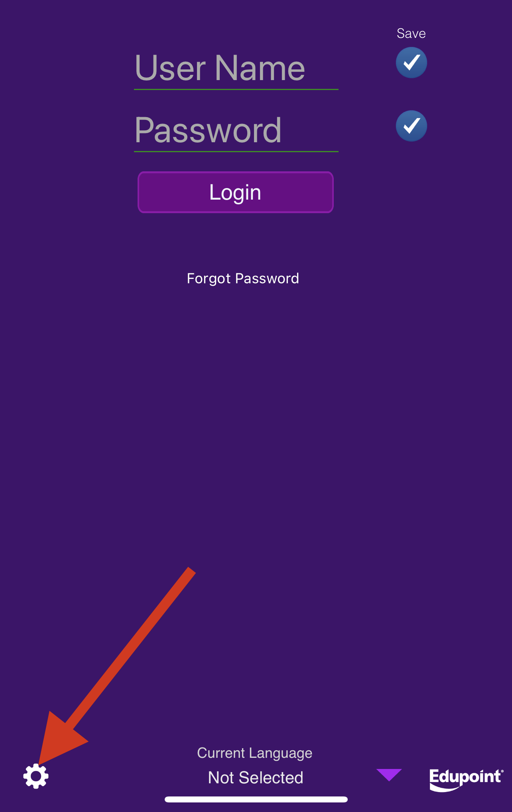The image size is (512, 812).
Task: Click the green underline below User Name
Action: pyautogui.click(x=236, y=90)
